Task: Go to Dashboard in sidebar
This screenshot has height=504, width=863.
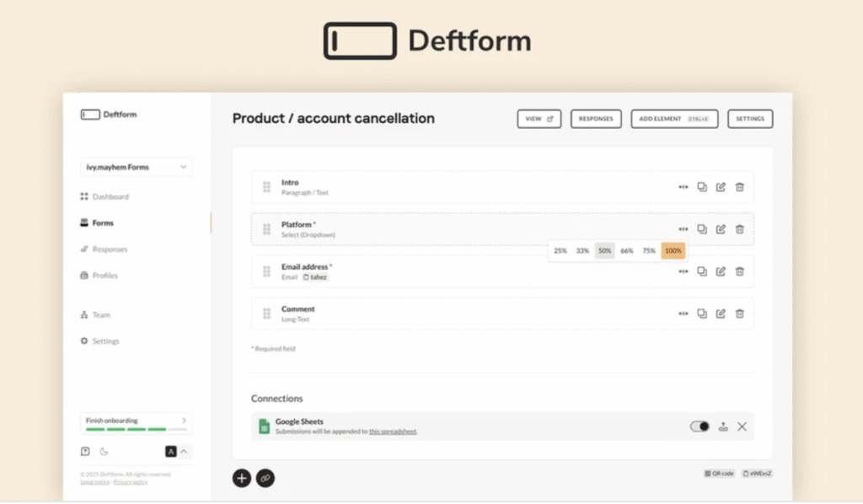Action: 105,196
